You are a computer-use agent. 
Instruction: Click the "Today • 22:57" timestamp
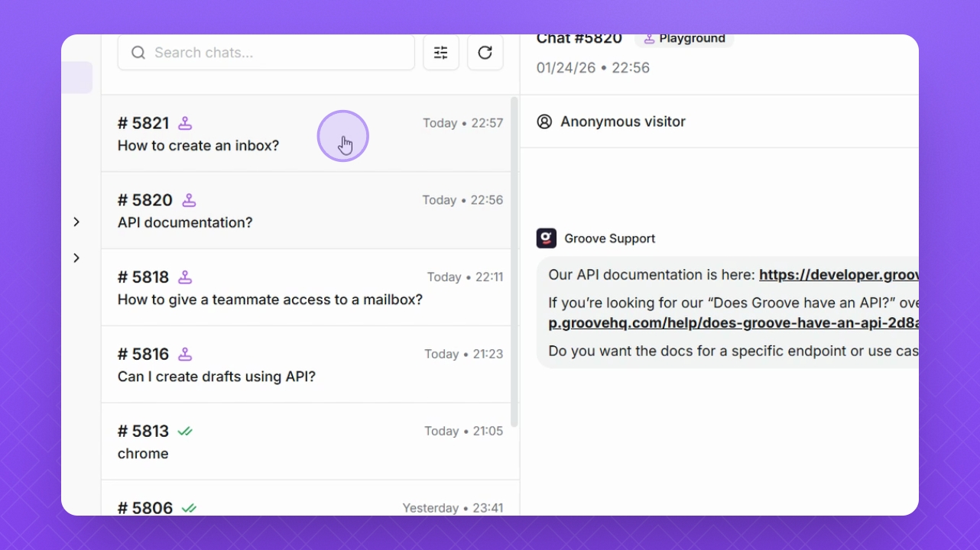(463, 123)
